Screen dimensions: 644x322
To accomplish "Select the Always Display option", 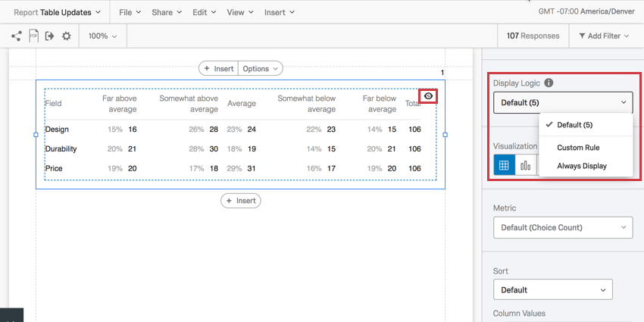I will pyautogui.click(x=582, y=166).
